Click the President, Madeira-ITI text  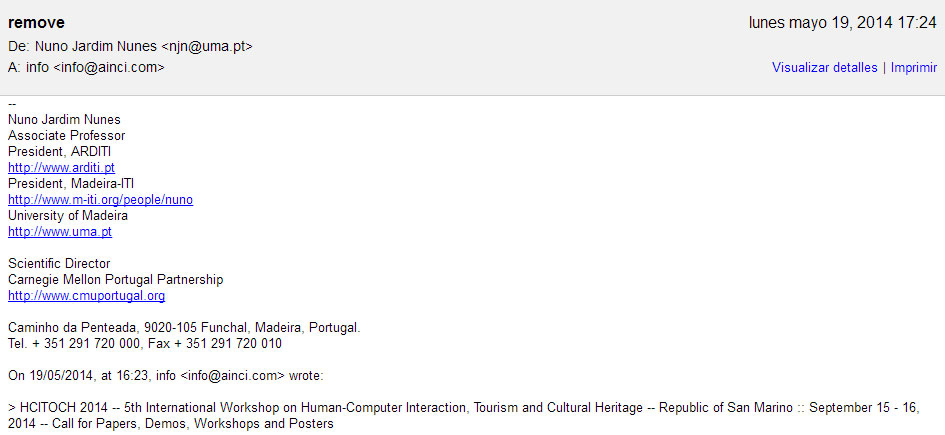[71, 184]
